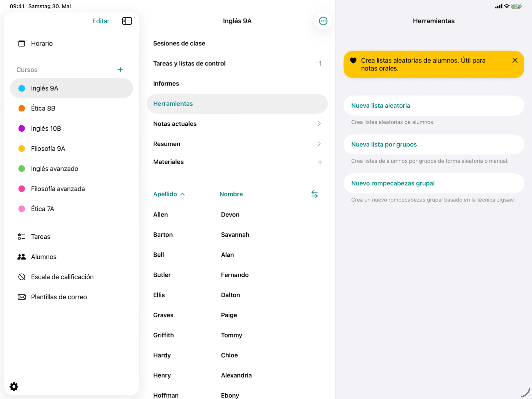Add materials with plus icon

click(x=320, y=162)
